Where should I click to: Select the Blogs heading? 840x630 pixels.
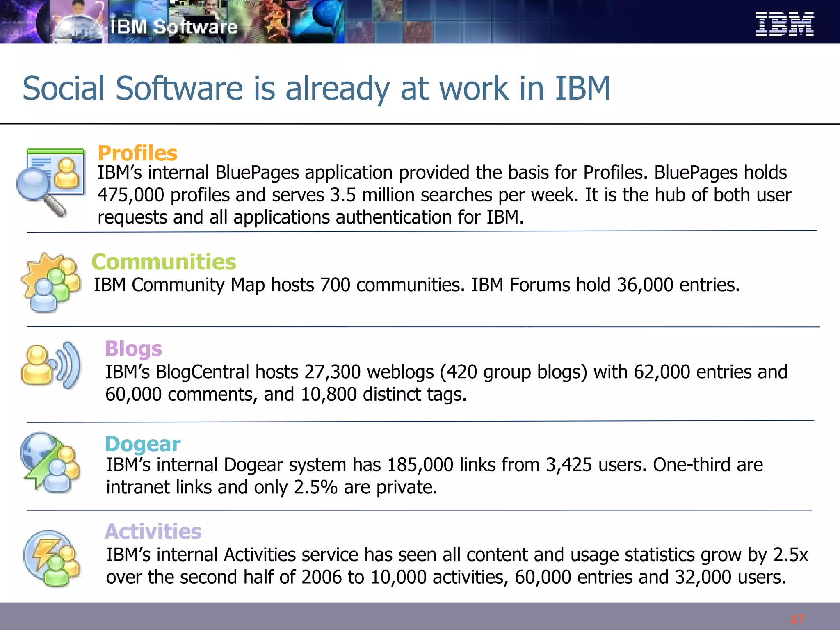tap(133, 349)
